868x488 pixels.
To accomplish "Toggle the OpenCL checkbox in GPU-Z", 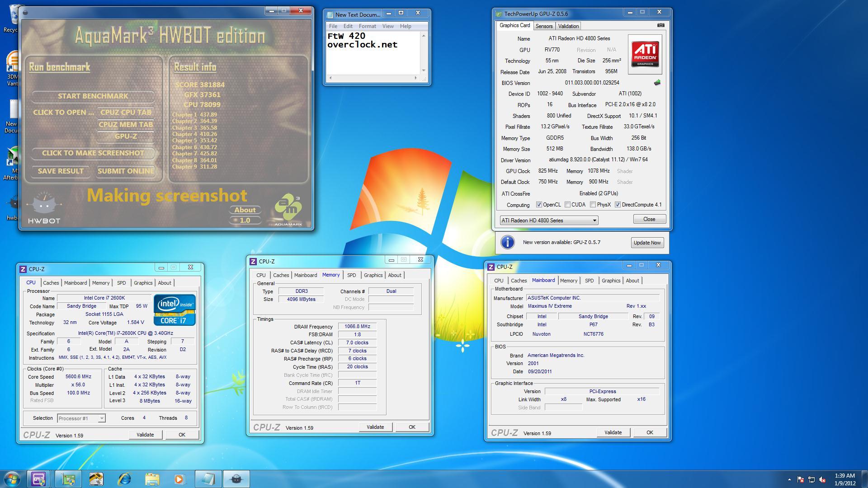I will tap(539, 205).
